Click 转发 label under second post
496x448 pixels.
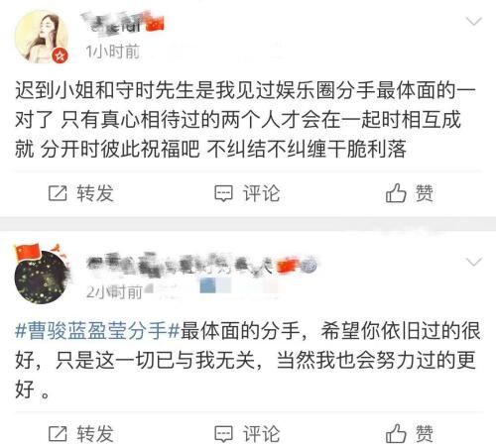point(95,434)
